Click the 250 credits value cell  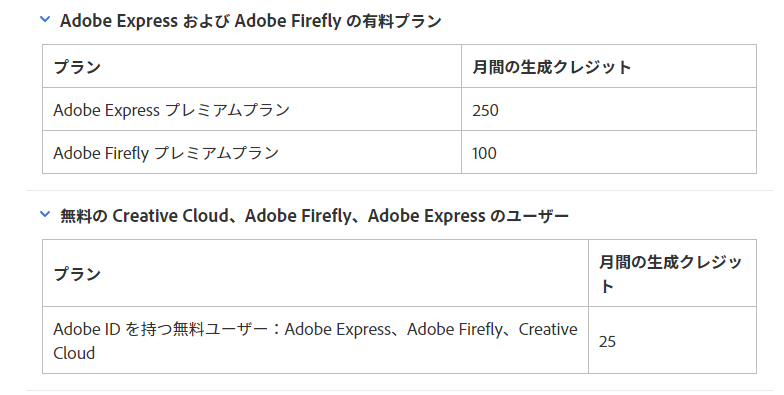[x=608, y=110]
